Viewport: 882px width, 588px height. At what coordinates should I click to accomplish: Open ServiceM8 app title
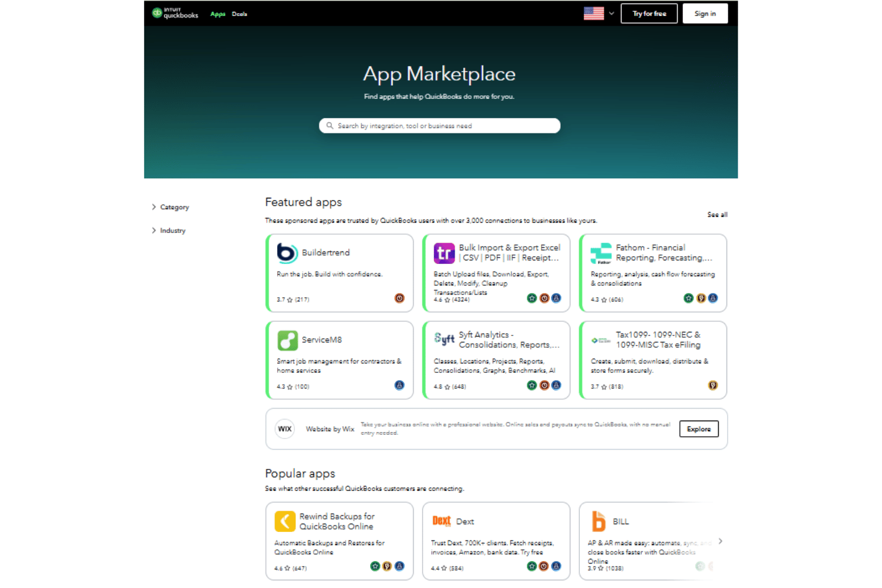click(322, 340)
